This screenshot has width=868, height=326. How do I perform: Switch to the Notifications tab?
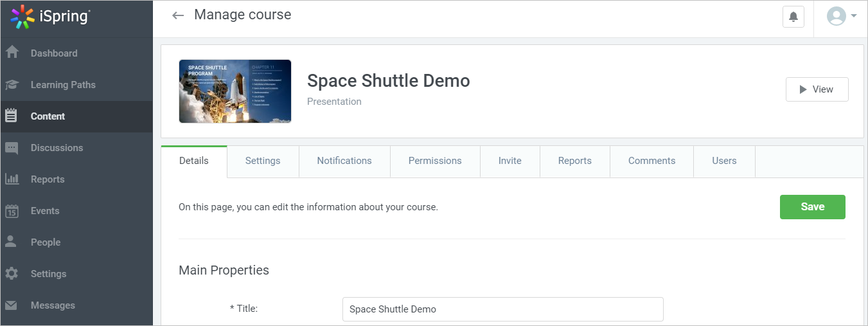[344, 161]
